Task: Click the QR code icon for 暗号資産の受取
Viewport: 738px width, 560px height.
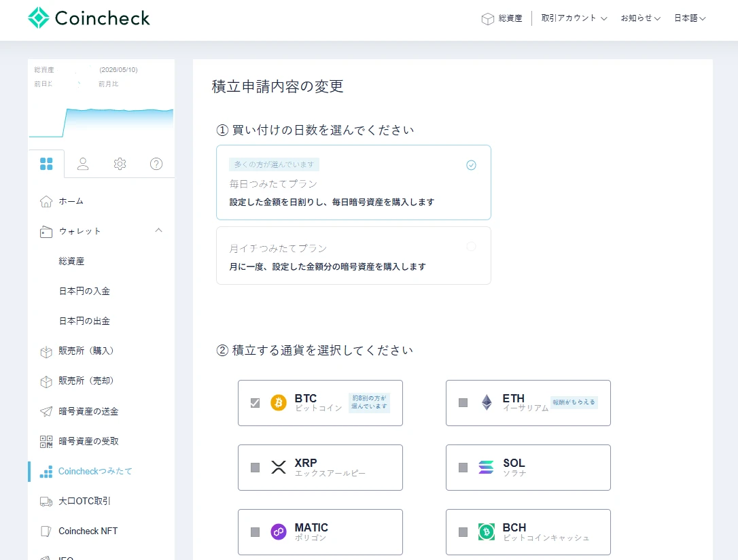Action: [x=46, y=442]
